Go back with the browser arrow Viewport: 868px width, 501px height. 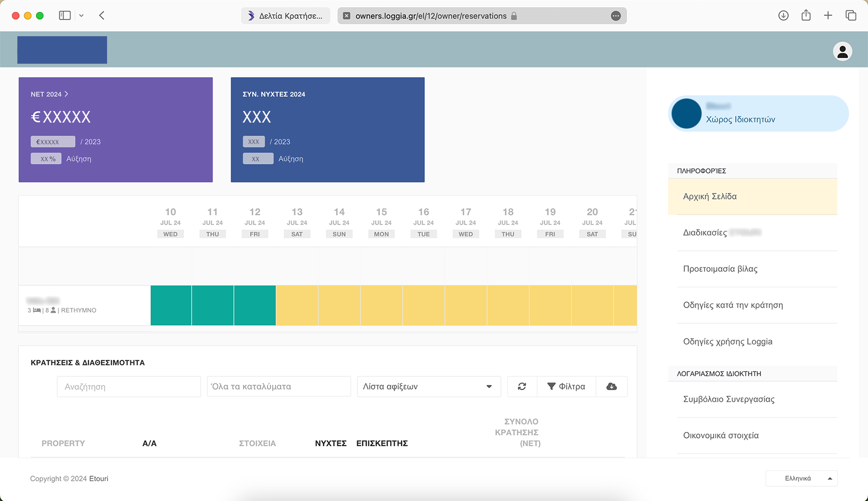[102, 15]
